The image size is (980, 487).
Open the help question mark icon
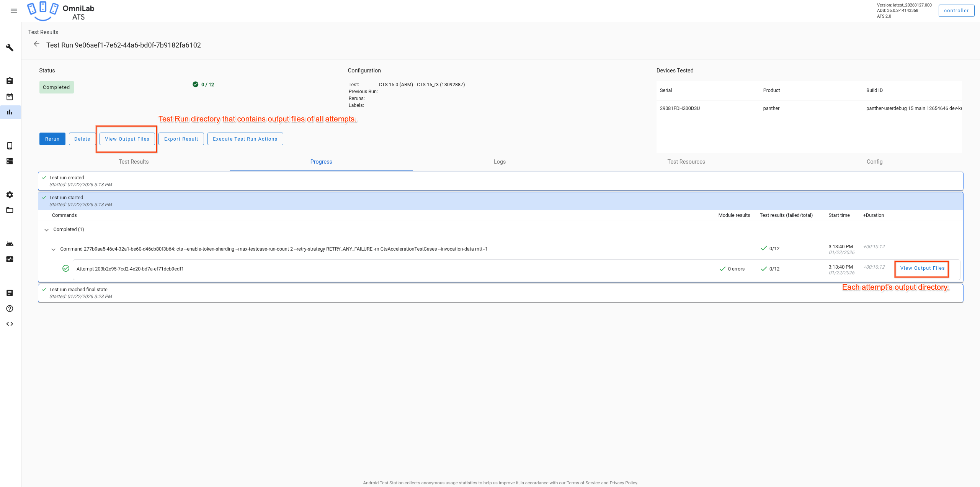(10, 308)
